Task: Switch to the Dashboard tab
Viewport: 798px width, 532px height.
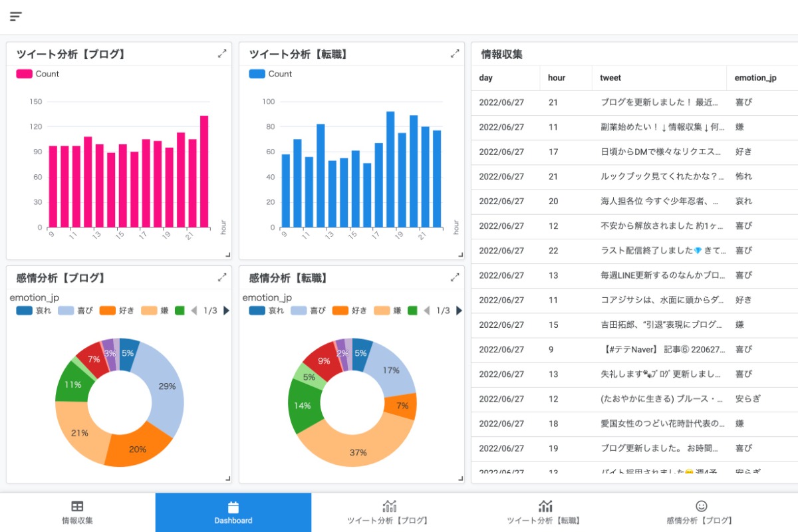Action: pyautogui.click(x=233, y=512)
